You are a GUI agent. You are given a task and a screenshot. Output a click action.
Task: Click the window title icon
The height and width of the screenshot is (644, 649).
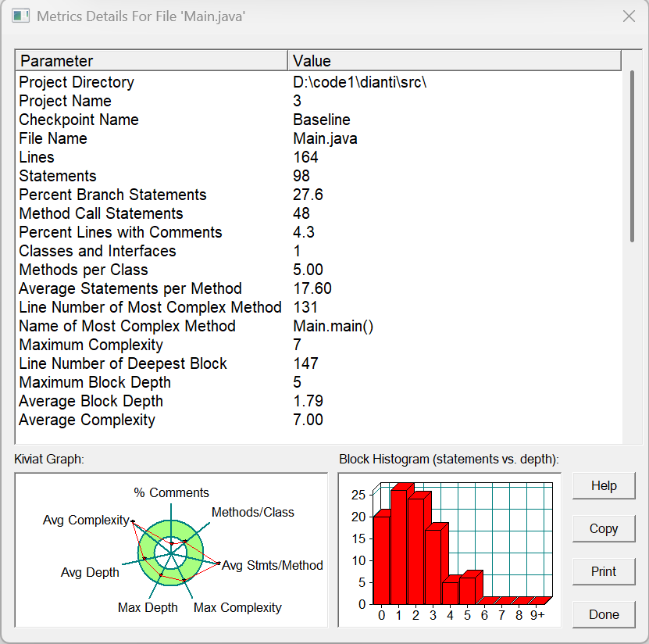[x=20, y=16]
